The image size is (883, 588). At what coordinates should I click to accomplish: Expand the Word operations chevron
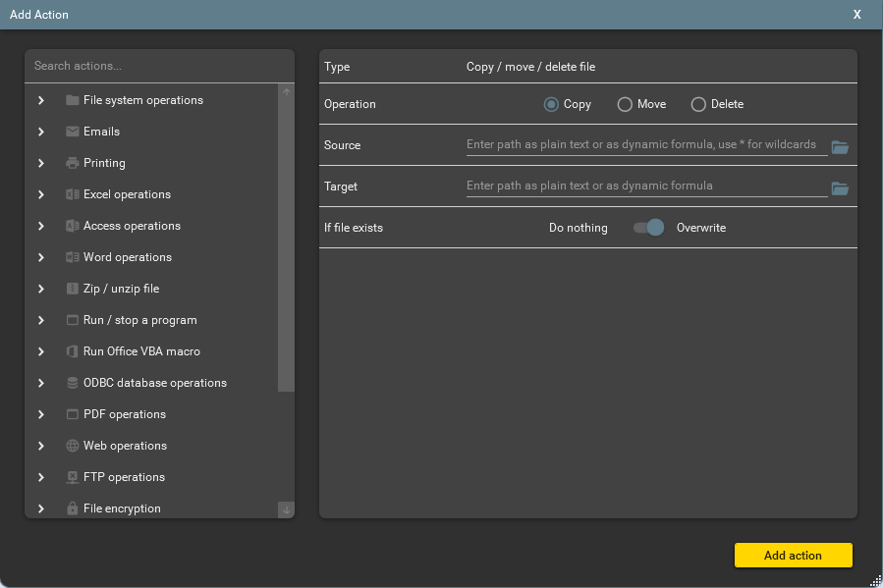tap(41, 257)
